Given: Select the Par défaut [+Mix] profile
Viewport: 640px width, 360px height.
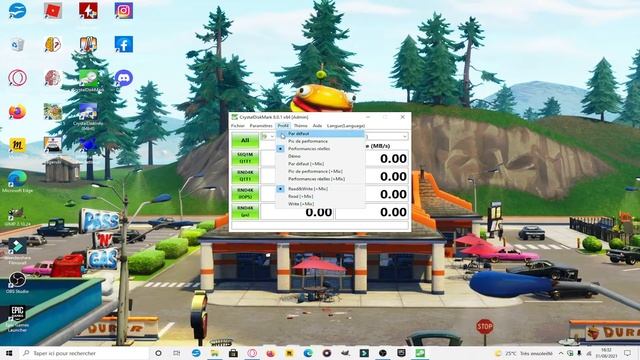Looking at the screenshot, I should click(x=320, y=164).
